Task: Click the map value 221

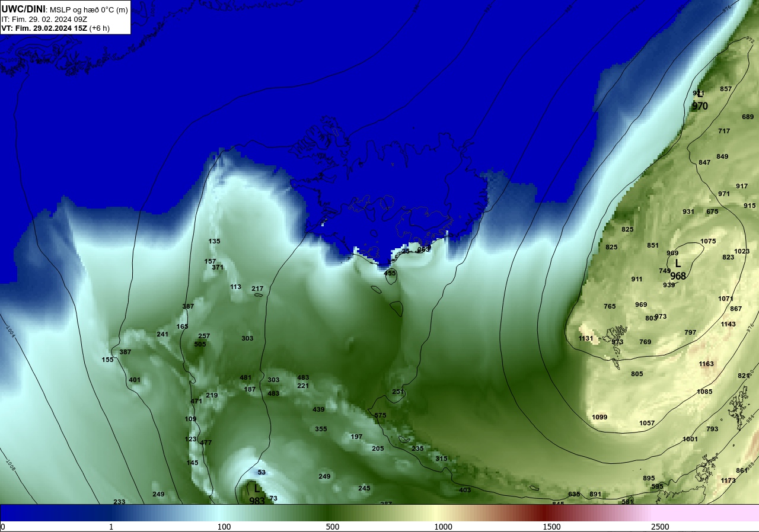Action: click(x=303, y=386)
